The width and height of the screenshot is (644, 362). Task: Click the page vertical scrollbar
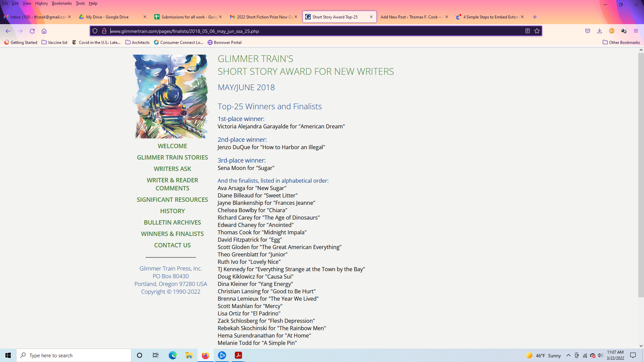click(641, 174)
